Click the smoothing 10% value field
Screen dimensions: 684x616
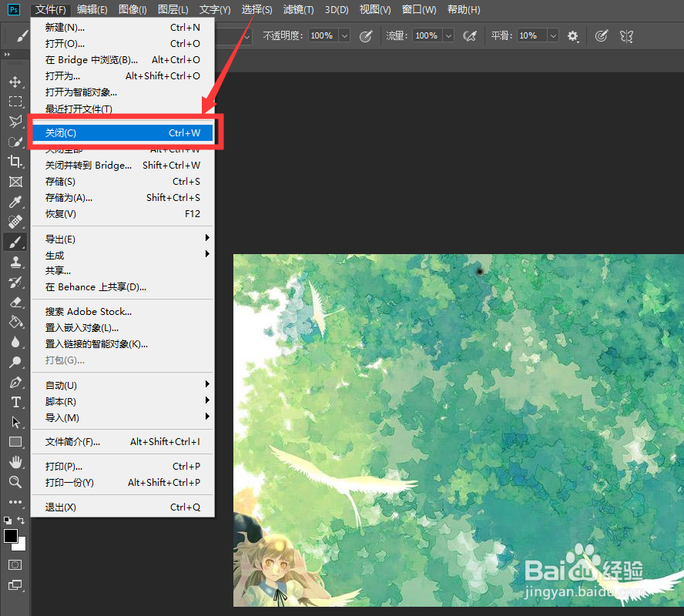pyautogui.click(x=531, y=35)
